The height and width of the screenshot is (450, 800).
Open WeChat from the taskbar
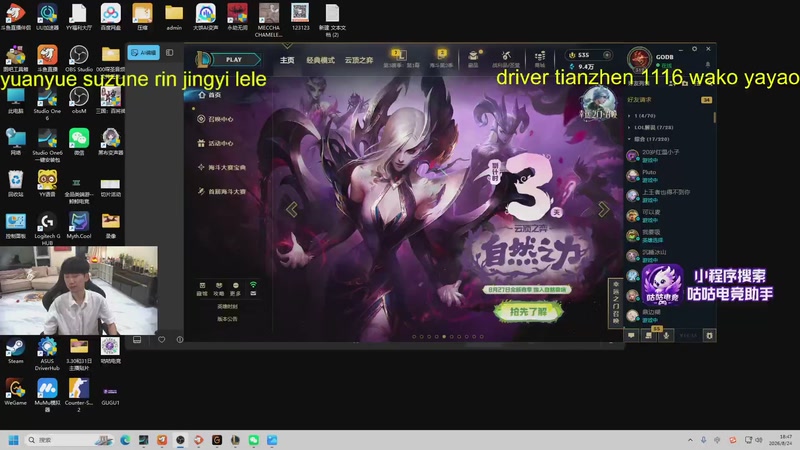pos(254,440)
